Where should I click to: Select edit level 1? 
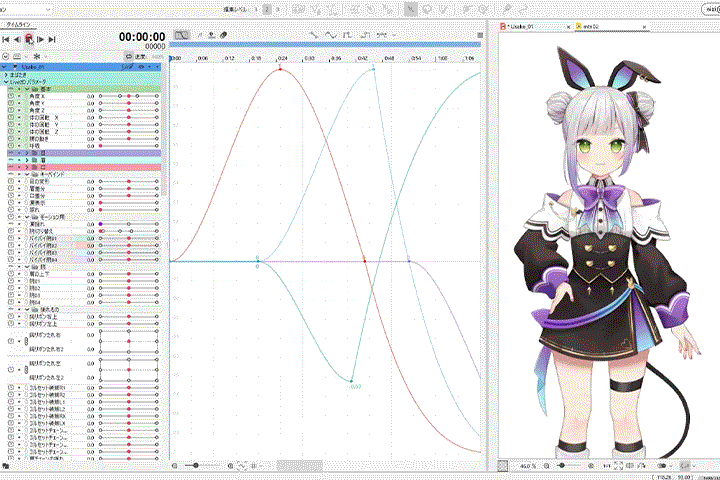256,9
